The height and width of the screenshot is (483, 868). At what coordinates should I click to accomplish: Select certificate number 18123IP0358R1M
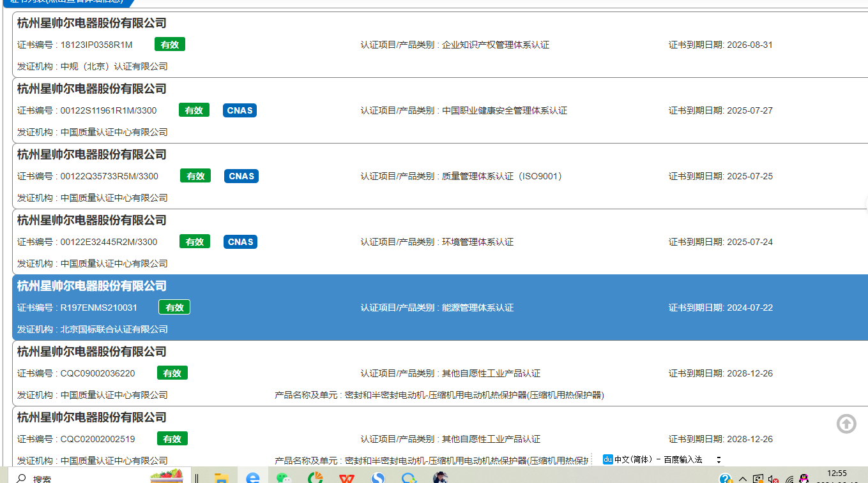pos(96,45)
